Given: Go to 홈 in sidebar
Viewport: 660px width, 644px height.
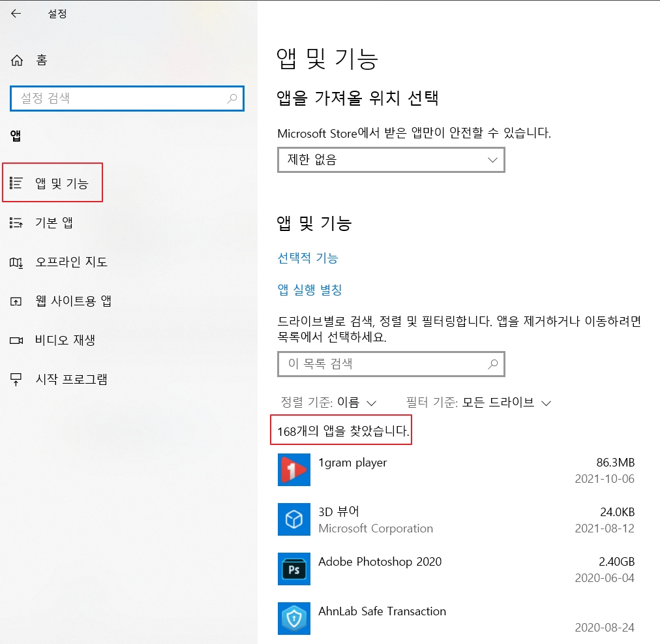Looking at the screenshot, I should [x=42, y=60].
